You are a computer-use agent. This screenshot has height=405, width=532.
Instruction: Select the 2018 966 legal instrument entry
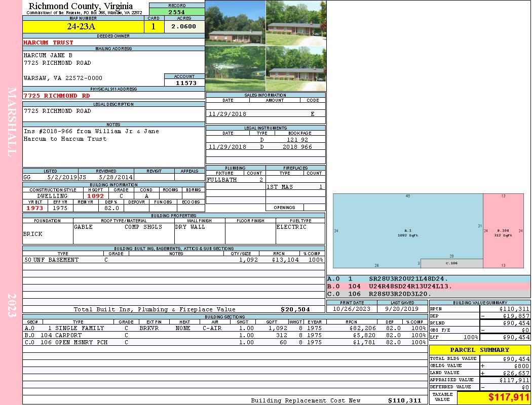tap(297, 147)
